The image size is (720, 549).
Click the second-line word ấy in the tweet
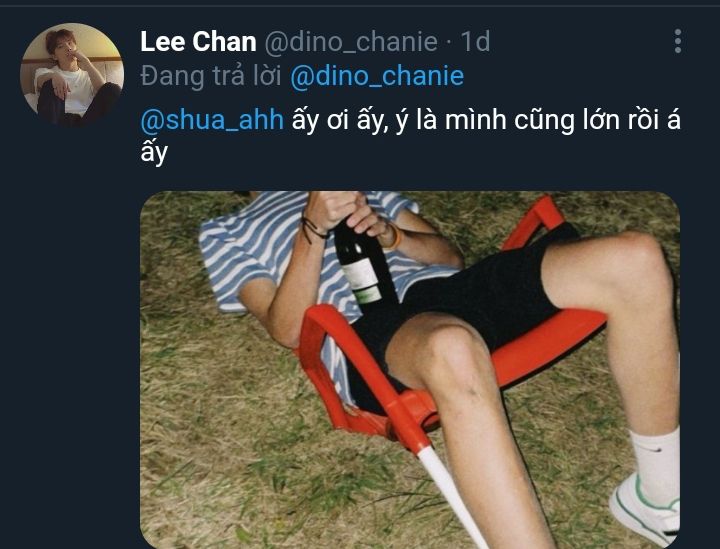coord(154,152)
